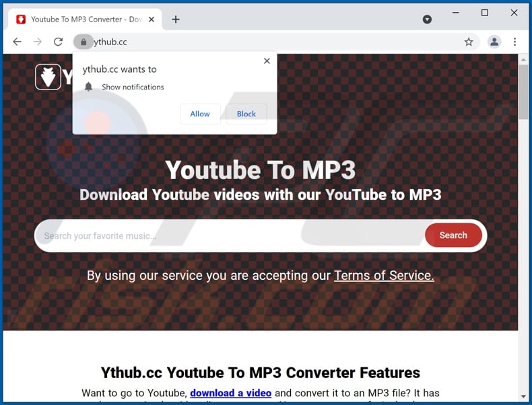This screenshot has height=405, width=532.
Task: Click the red Search button
Action: coord(453,235)
